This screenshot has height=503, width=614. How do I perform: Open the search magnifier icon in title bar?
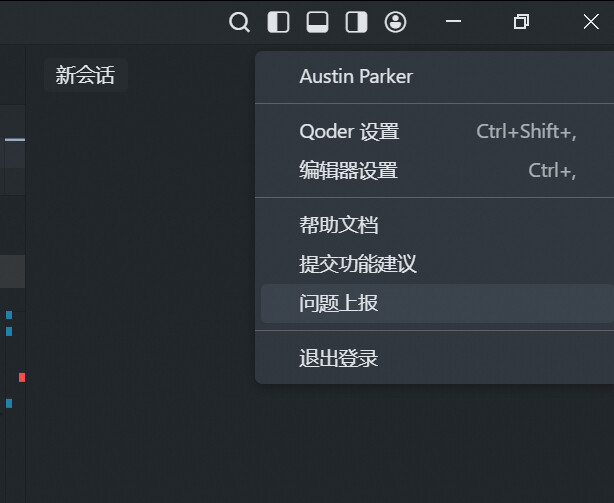click(239, 22)
